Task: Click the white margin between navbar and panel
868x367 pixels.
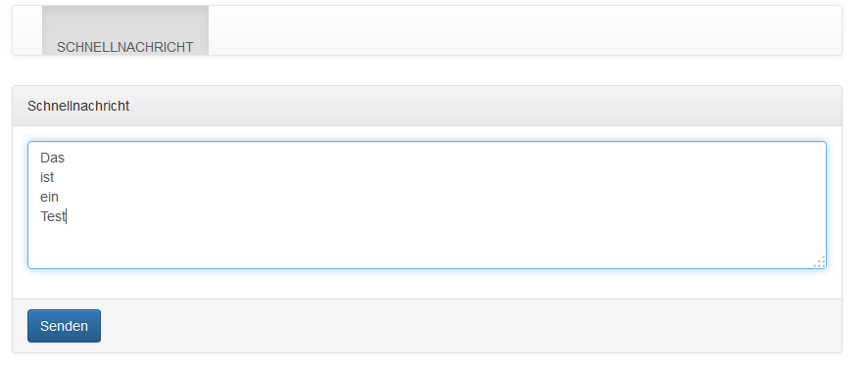Action: [427, 70]
